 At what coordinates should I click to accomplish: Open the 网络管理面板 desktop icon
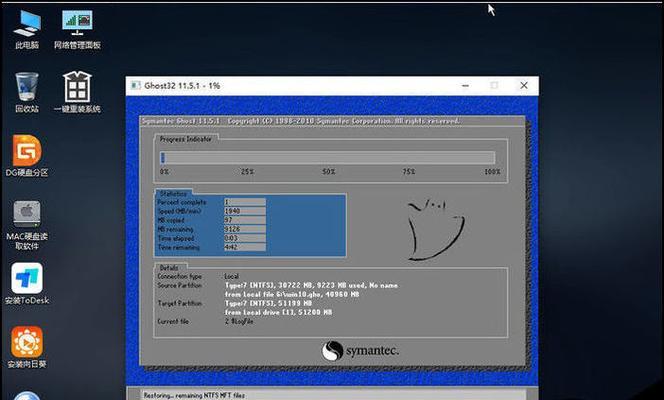77,29
